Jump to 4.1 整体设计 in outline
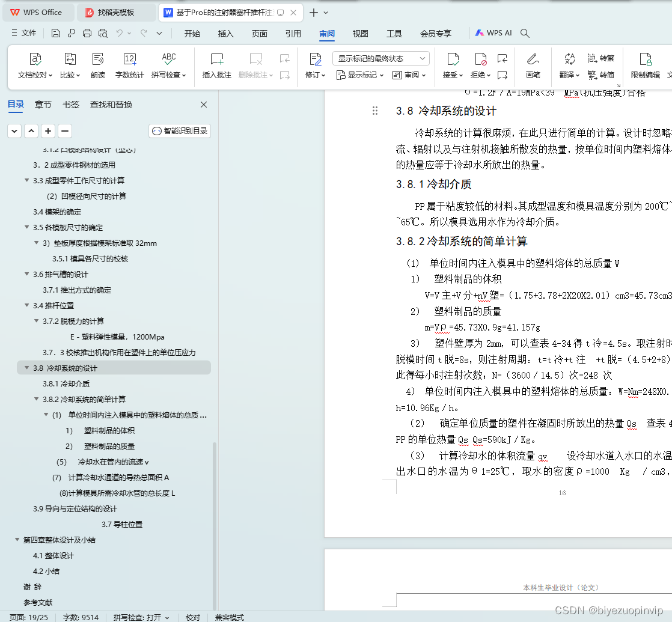 (x=53, y=556)
